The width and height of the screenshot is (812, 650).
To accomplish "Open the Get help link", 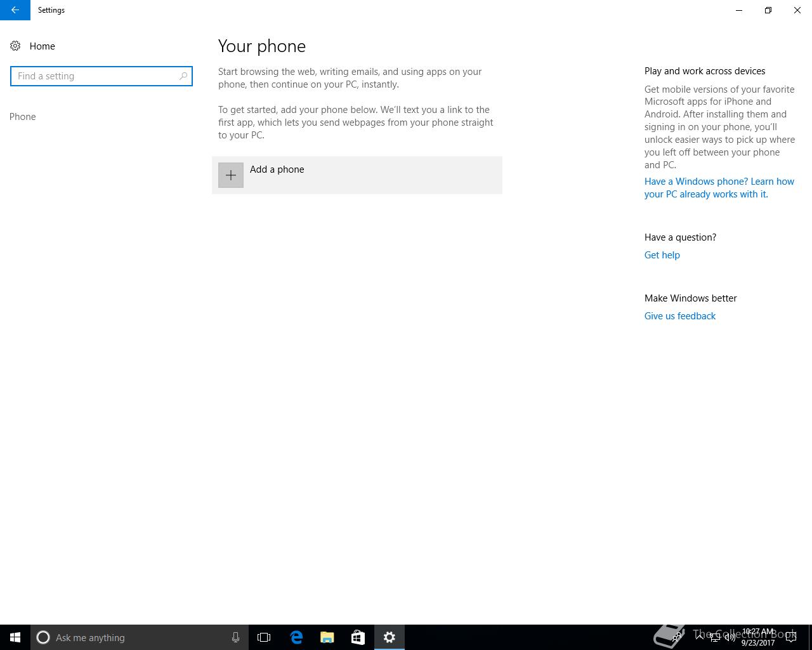I will pos(662,255).
